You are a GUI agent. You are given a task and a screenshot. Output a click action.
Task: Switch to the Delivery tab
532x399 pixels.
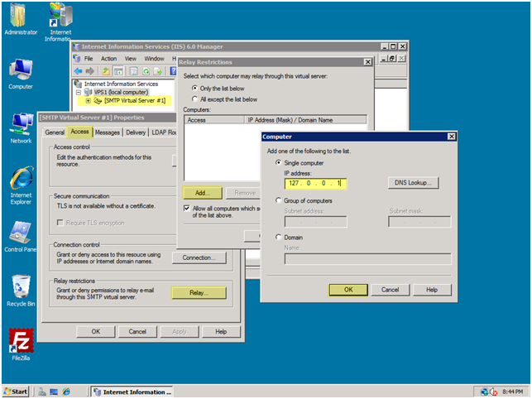(136, 132)
